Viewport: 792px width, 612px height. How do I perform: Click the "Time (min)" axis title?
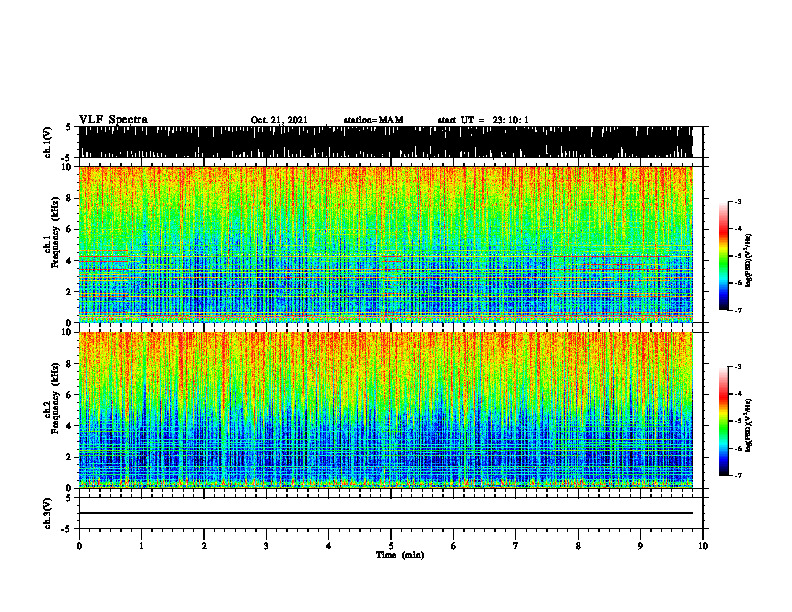pyautogui.click(x=400, y=555)
